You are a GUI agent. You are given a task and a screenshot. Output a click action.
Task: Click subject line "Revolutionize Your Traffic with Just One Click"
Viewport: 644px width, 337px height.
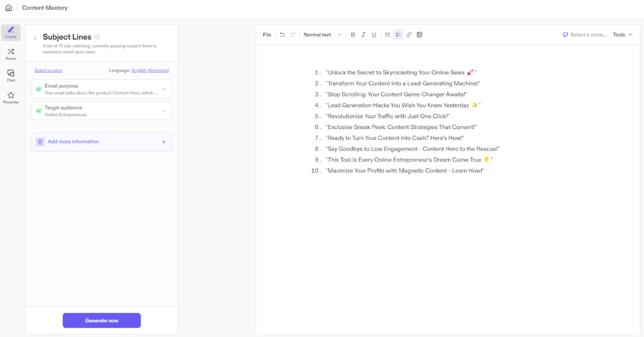click(x=387, y=116)
